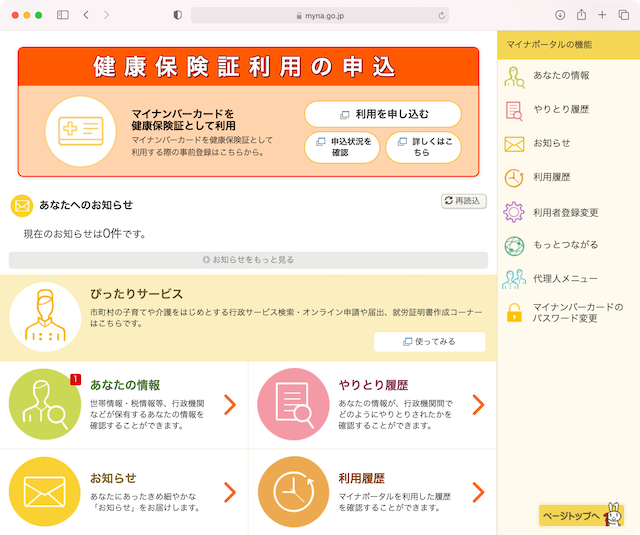Click やりとり履歴 card heading
Image resolution: width=640 pixels, height=535 pixels.
[373, 385]
